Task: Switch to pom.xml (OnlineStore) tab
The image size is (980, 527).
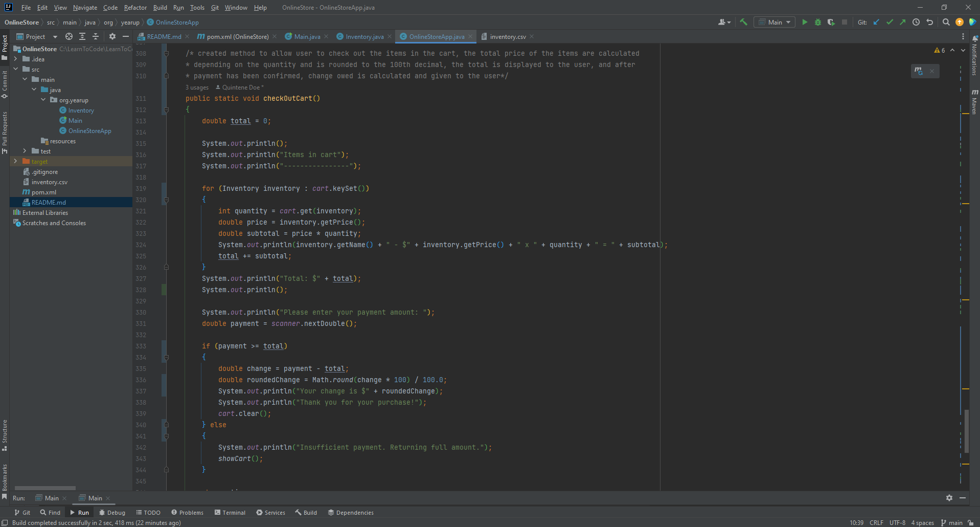Action: [x=237, y=36]
